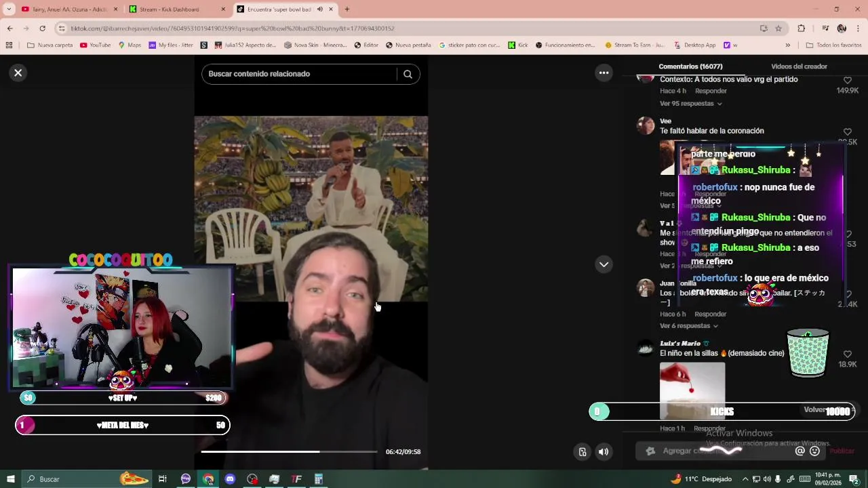The width and height of the screenshot is (868, 488).
Task: Expand 'Ver 6 respuestas' replies
Action: 688,326
